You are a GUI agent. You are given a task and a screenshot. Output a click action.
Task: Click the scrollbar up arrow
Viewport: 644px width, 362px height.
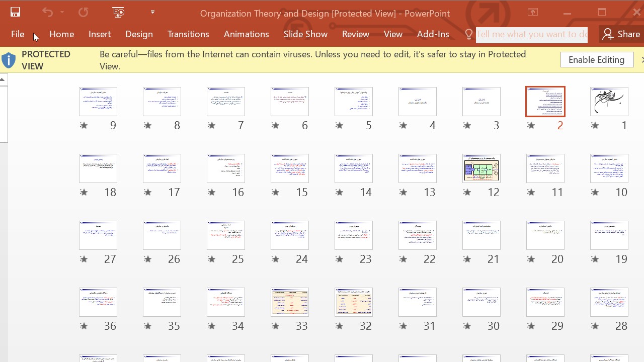(3, 79)
